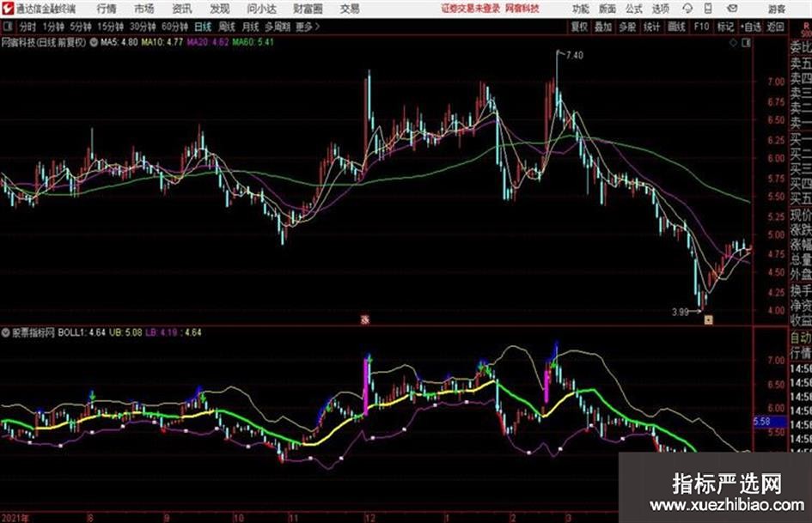Viewport: 812px width, 523px height.
Task: Switch to 15分钟 period
Action: point(110,27)
